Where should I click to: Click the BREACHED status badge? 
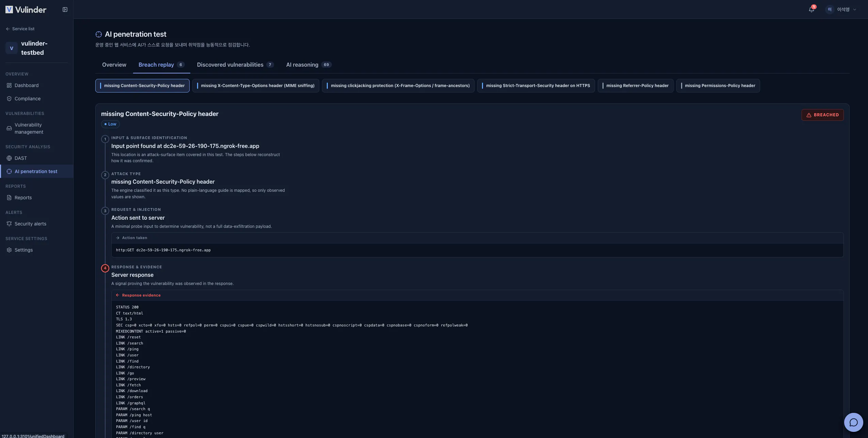pyautogui.click(x=822, y=115)
